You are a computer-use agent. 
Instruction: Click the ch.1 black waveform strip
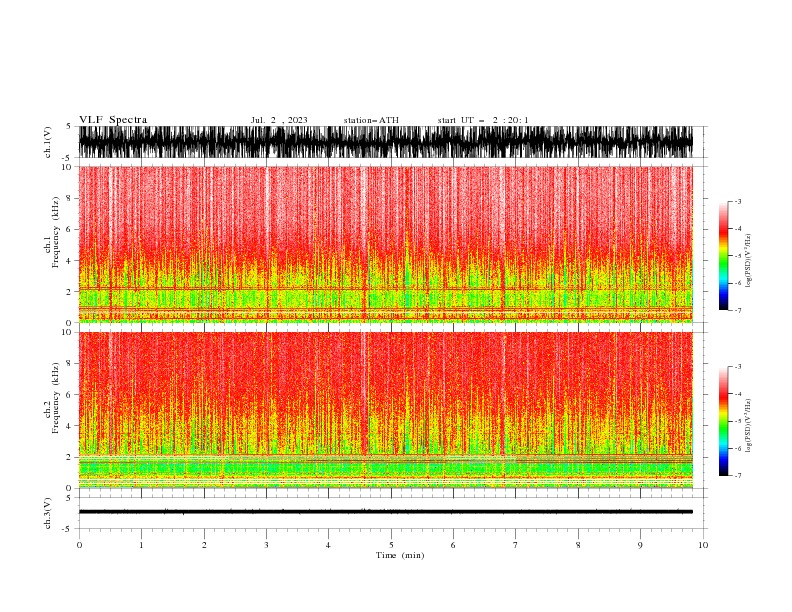coord(386,142)
